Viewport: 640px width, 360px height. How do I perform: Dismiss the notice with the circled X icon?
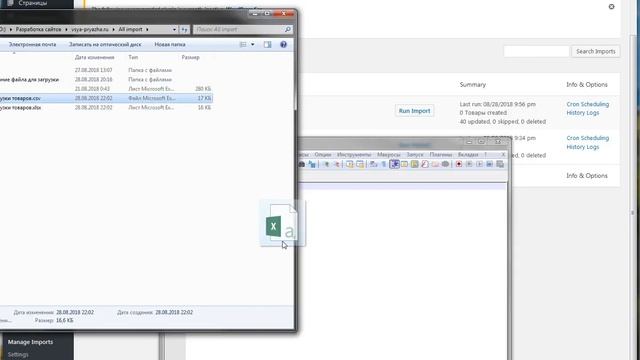[x=611, y=7]
